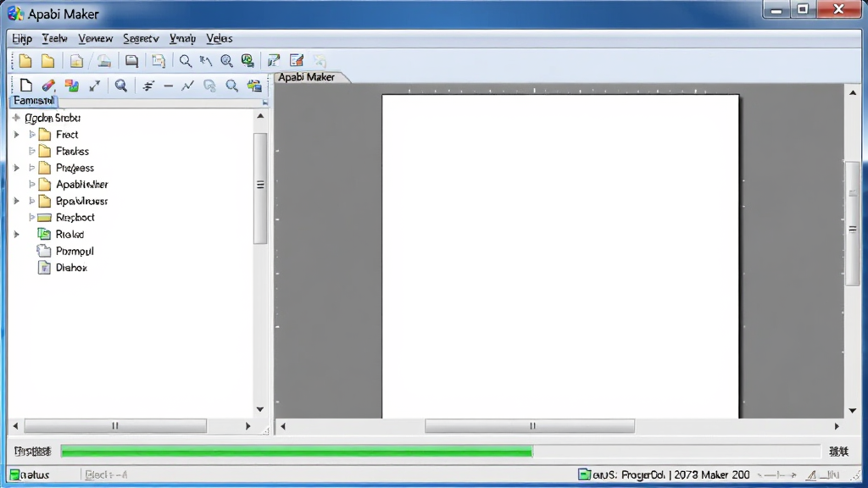Click the diagonal double-arrow icon
Image resolution: width=868 pixels, height=488 pixels.
pyautogui.click(x=95, y=86)
